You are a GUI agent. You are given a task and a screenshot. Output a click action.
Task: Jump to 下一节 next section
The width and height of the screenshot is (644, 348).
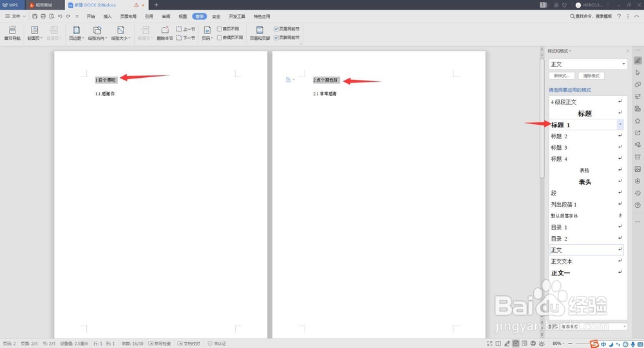pyautogui.click(x=185, y=38)
